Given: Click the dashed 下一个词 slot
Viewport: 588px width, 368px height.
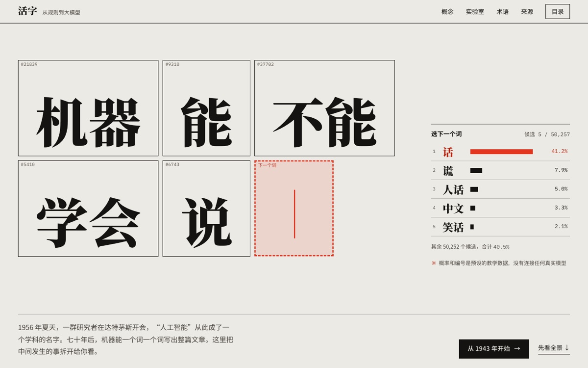Looking at the screenshot, I should (294, 209).
